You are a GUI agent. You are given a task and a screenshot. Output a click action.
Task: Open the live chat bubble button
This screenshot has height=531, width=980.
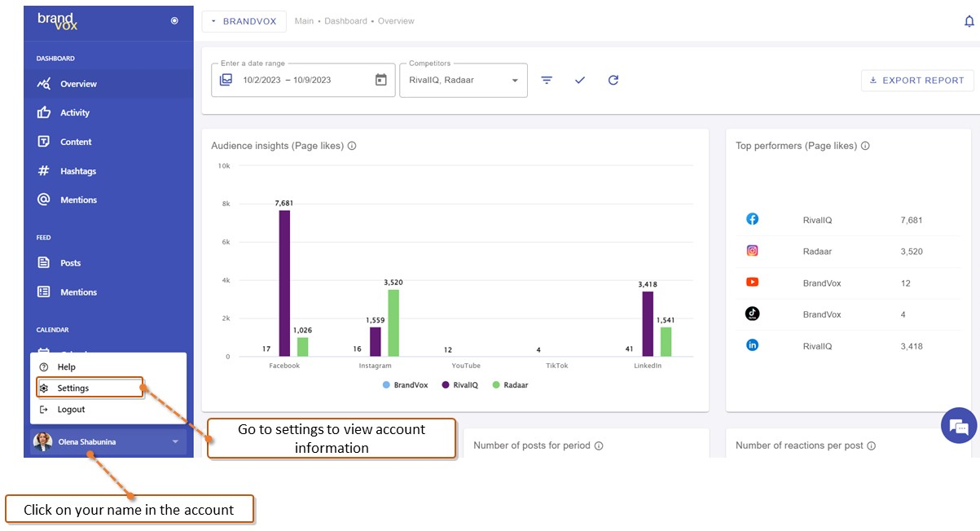[x=959, y=426]
